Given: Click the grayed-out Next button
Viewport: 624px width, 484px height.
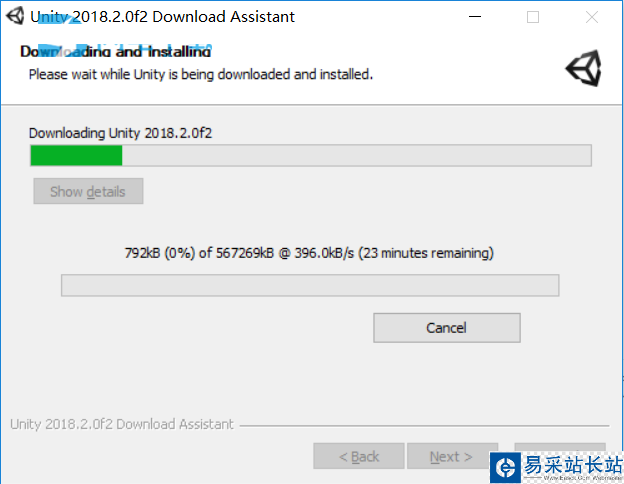Looking at the screenshot, I should point(452,456).
